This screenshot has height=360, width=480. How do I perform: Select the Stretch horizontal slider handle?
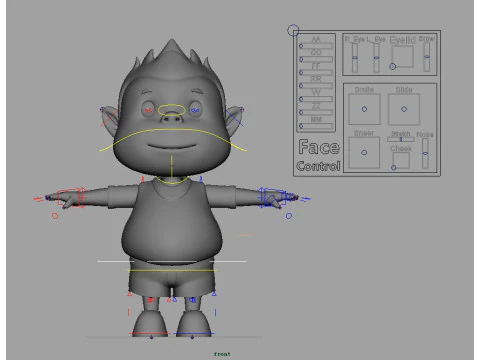(x=401, y=139)
